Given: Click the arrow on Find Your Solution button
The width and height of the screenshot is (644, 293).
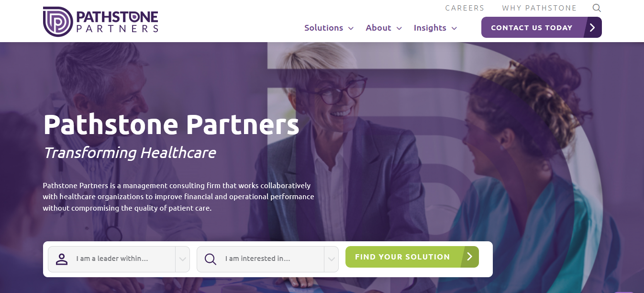Looking at the screenshot, I should point(469,257).
